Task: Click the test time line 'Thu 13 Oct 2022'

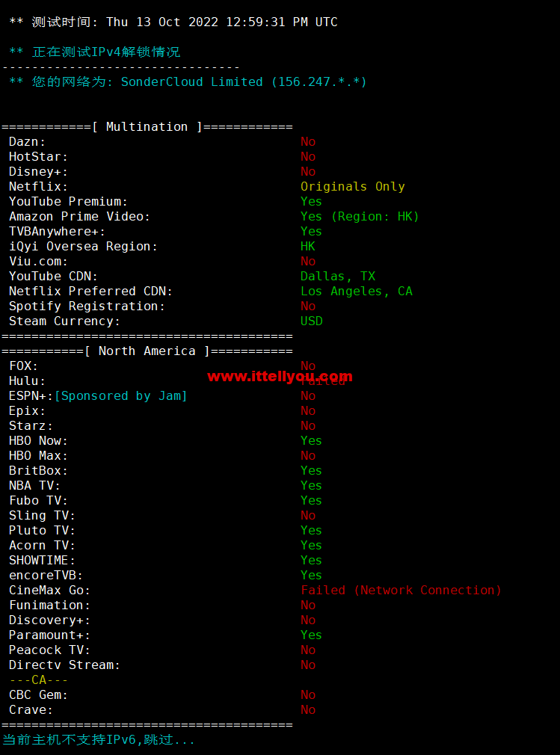Action: [x=162, y=22]
